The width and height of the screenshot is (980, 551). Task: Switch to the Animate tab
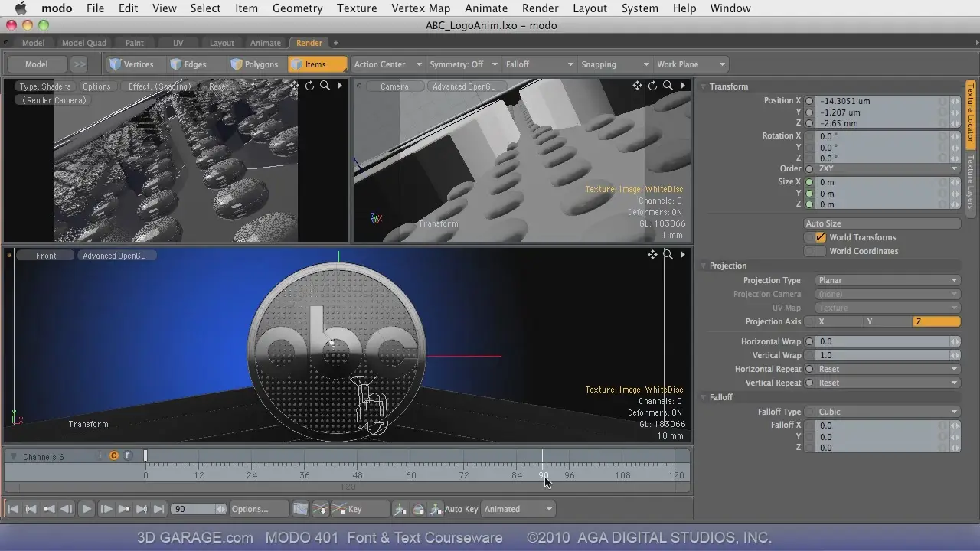coord(266,43)
